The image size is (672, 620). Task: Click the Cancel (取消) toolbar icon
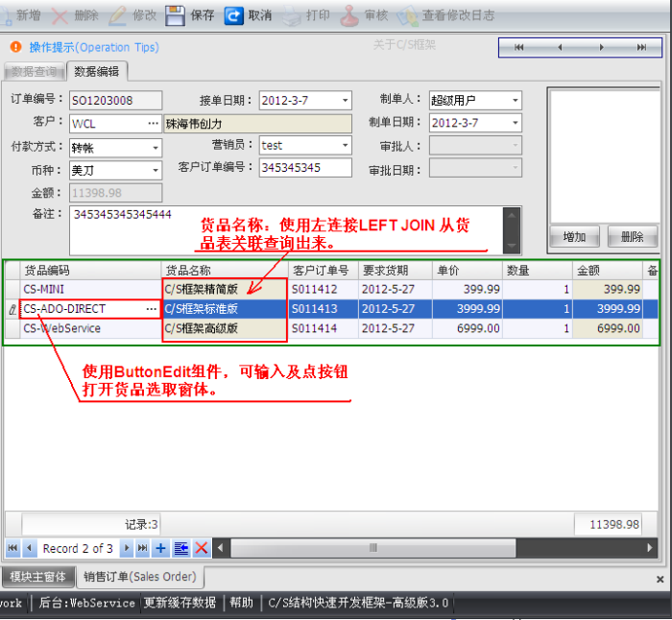(x=234, y=15)
